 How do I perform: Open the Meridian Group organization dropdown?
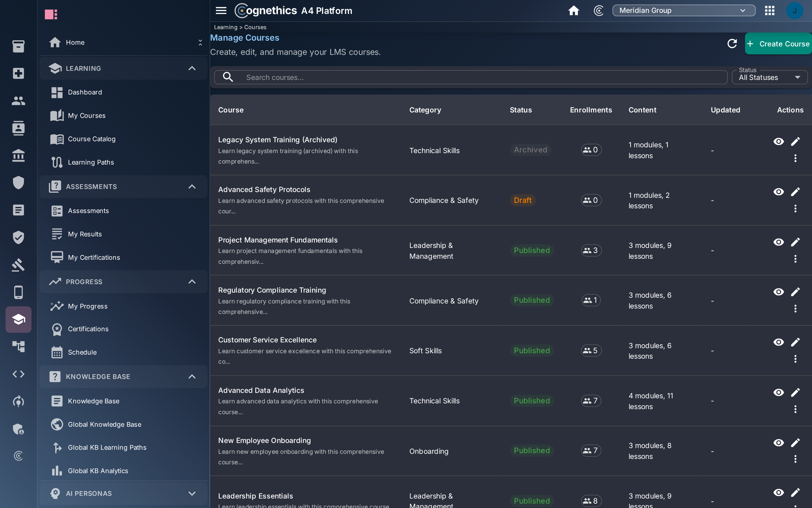pos(683,10)
